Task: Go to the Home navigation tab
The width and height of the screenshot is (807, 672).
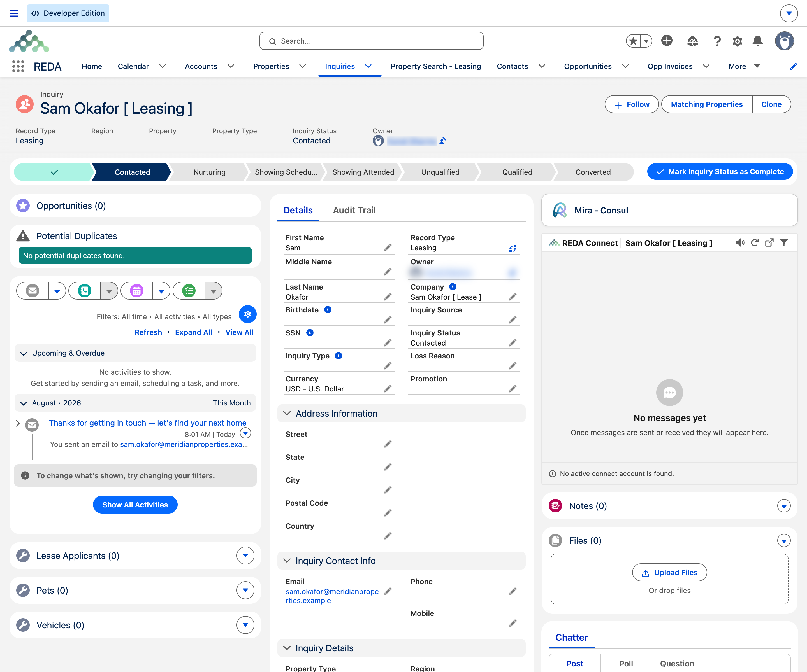Action: coord(91,66)
